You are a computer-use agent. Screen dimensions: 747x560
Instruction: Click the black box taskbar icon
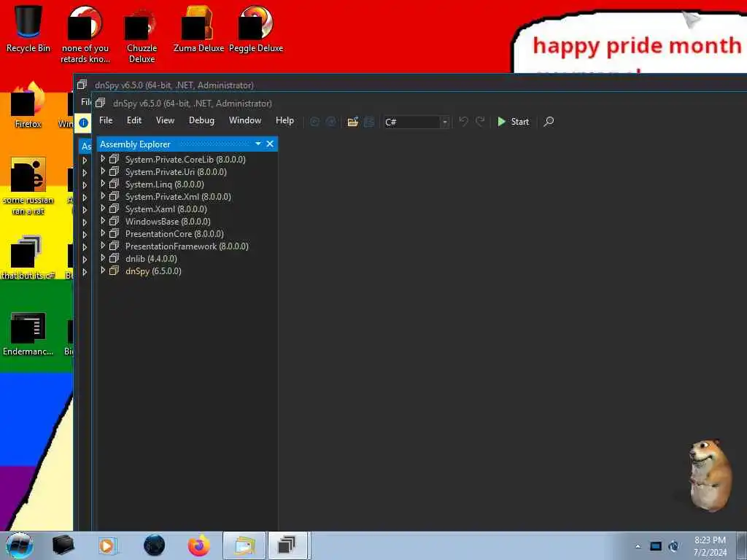(x=63, y=545)
